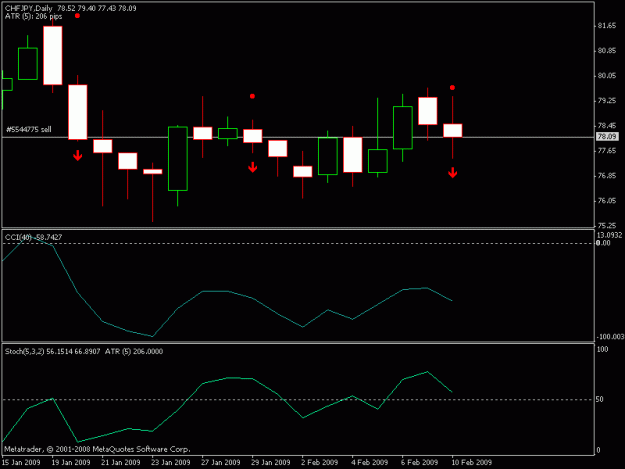Click the 76.85 price scale label

tap(607, 176)
